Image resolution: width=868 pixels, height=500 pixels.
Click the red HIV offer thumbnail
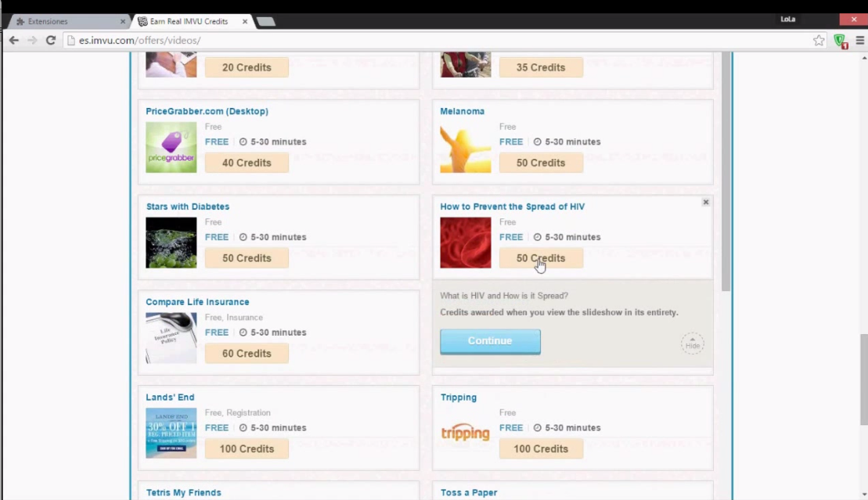pyautogui.click(x=466, y=243)
